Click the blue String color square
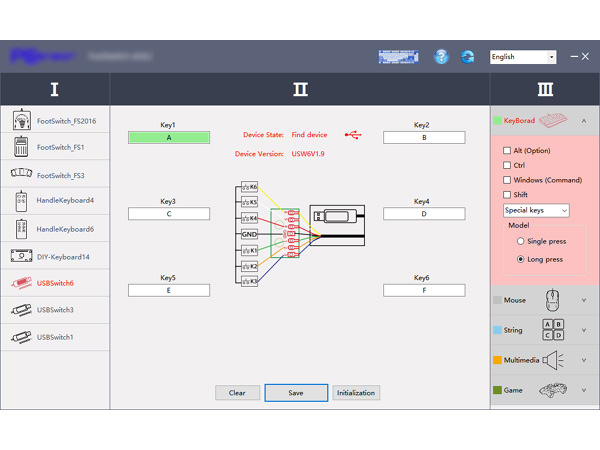The height and width of the screenshot is (450, 600). click(497, 329)
